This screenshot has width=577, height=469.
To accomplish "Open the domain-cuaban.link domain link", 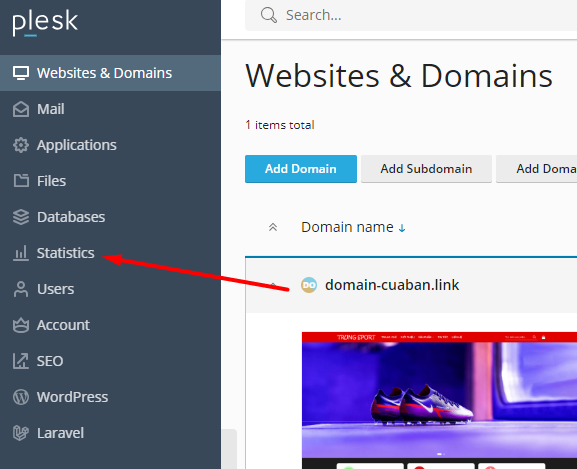I will coord(392,285).
